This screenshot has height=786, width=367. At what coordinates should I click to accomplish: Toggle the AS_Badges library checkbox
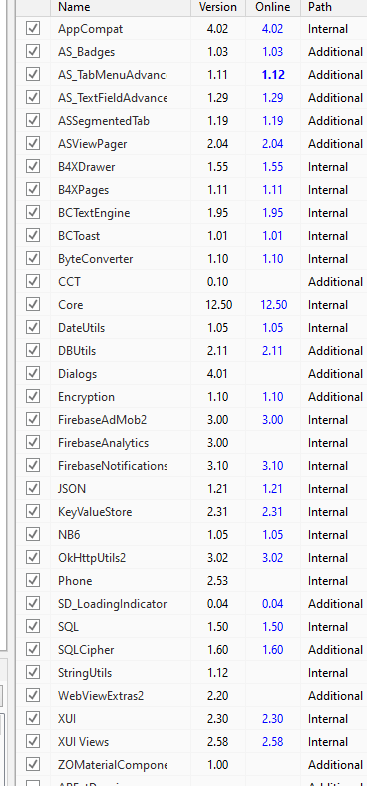[x=33, y=52]
